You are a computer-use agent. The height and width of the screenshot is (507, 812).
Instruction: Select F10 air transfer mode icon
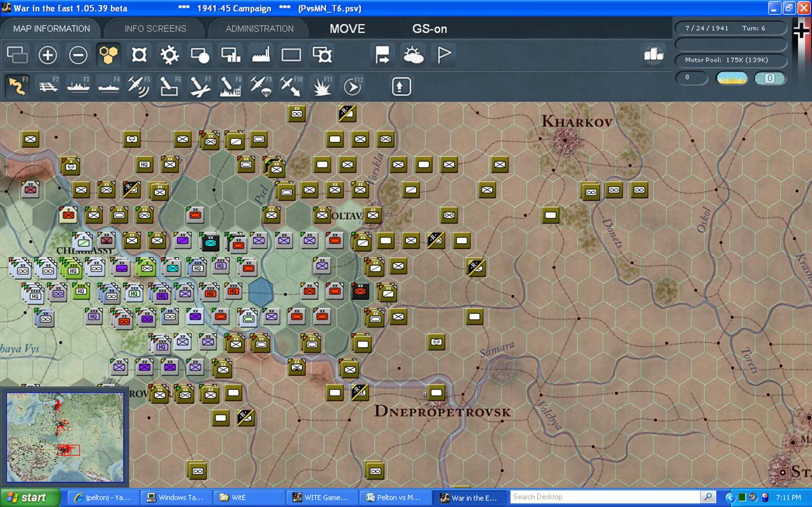tap(291, 86)
